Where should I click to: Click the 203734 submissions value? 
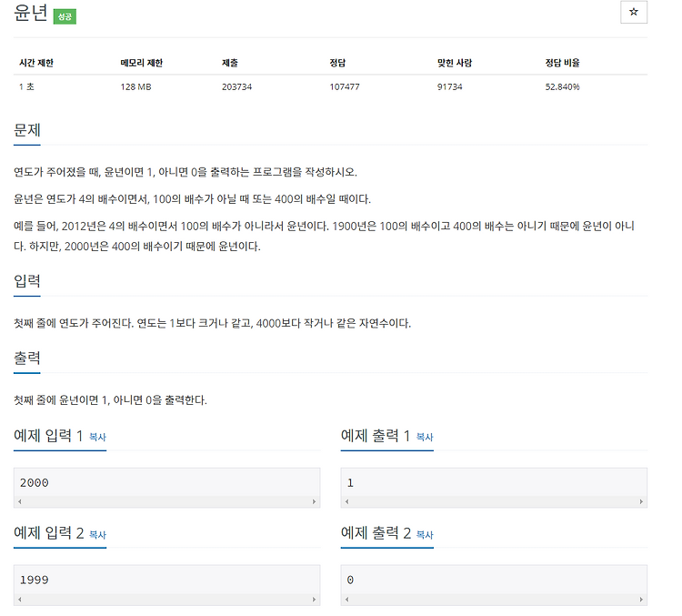(x=236, y=86)
